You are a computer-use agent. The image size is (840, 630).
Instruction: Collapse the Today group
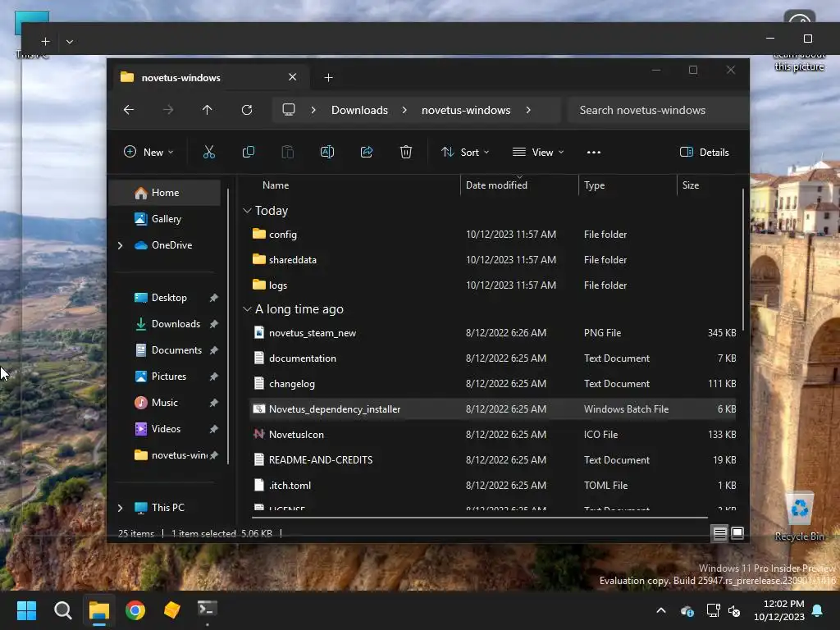click(x=247, y=211)
